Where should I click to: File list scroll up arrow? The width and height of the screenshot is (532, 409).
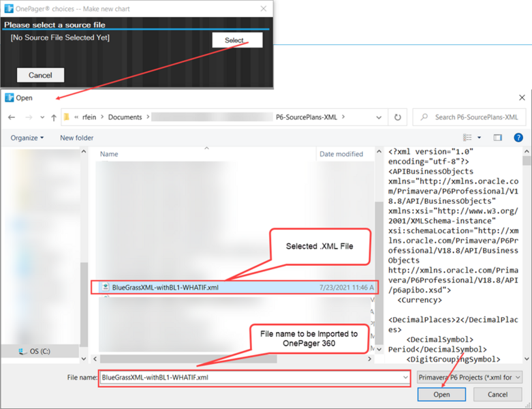pos(379,151)
